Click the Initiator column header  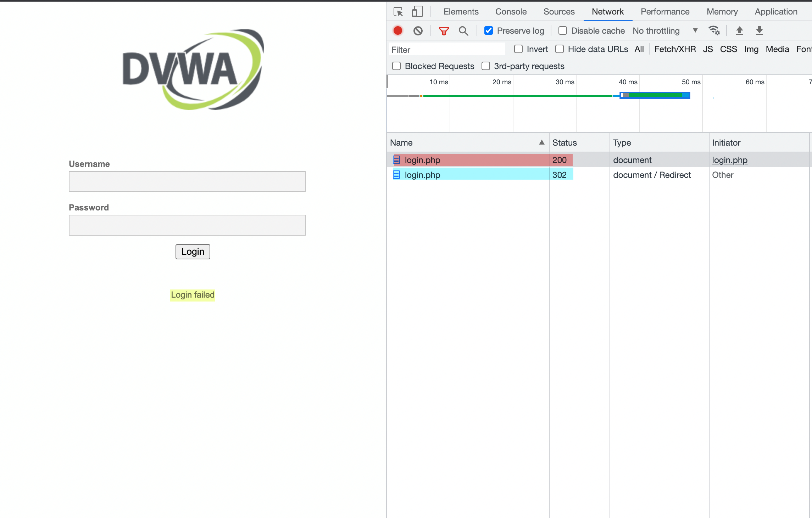coord(759,142)
